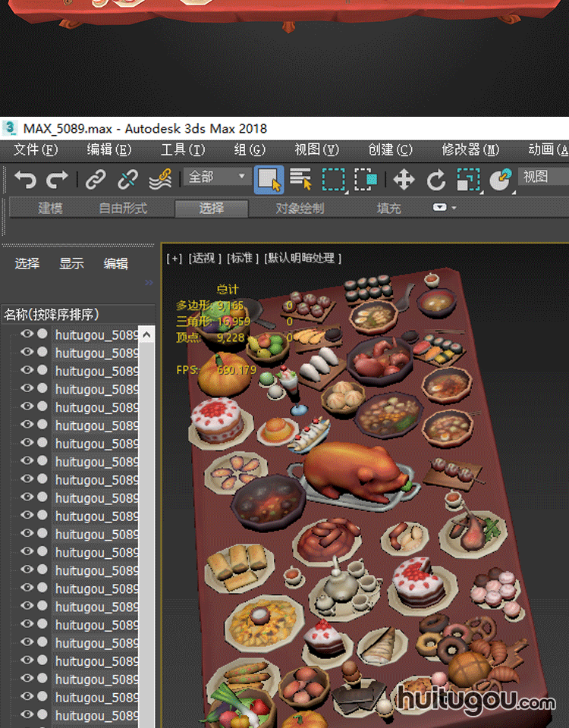Open the 视图 reference coordinate dropdown
The height and width of the screenshot is (728, 569).
point(542,177)
